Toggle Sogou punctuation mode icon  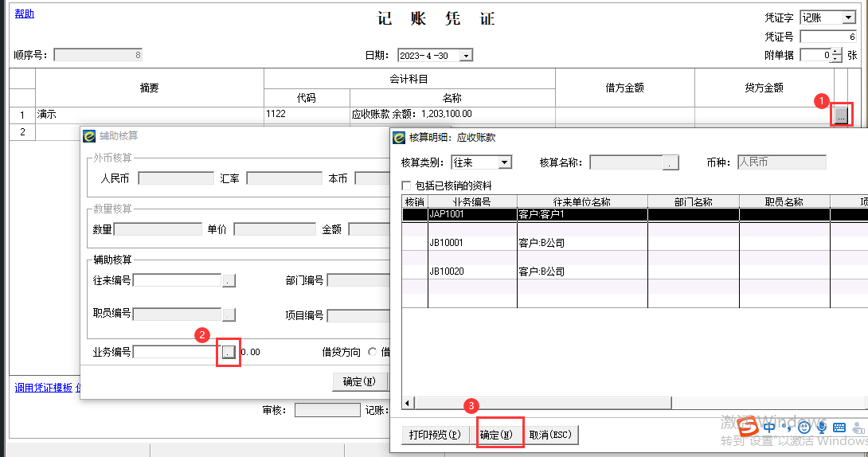point(788,427)
